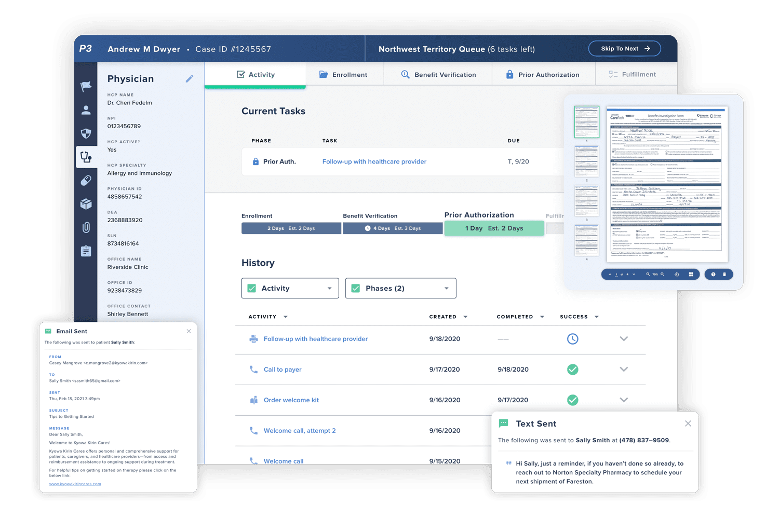Open Call to payer history link
Screen dimensions: 779x532
point(283,370)
